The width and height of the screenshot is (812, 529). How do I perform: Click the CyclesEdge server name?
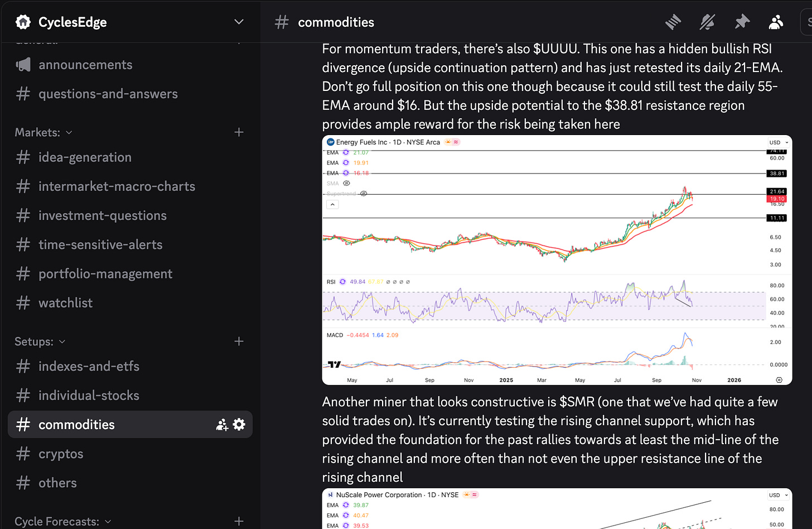coord(72,22)
